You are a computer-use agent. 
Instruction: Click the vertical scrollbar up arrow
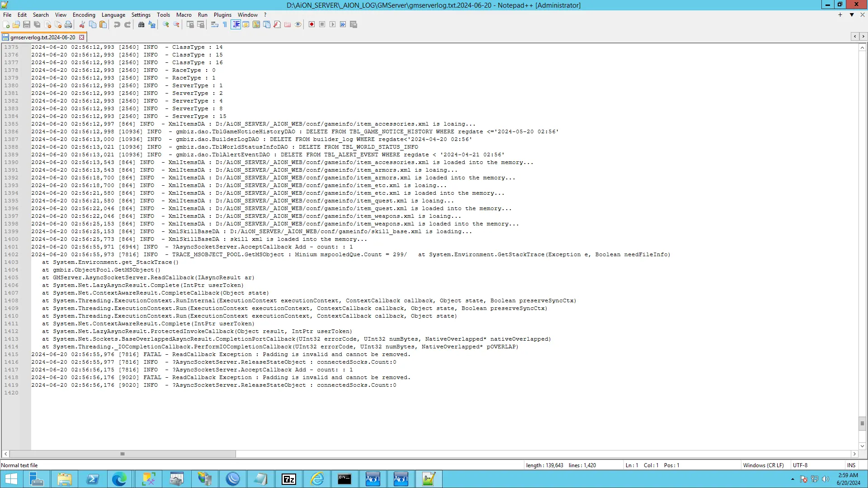(x=862, y=47)
